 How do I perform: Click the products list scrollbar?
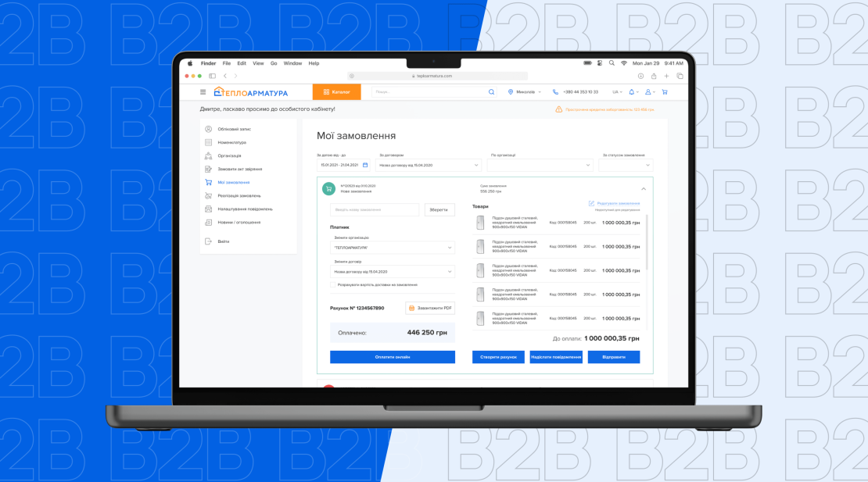tap(647, 242)
